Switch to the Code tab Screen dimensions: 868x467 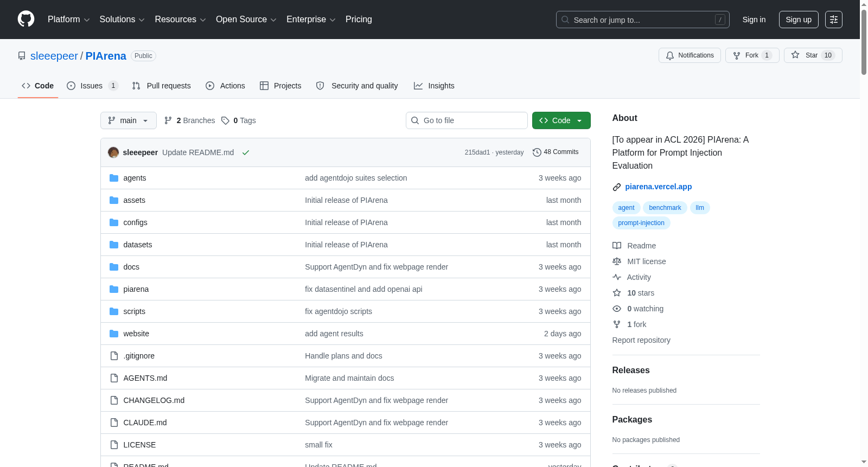click(38, 86)
